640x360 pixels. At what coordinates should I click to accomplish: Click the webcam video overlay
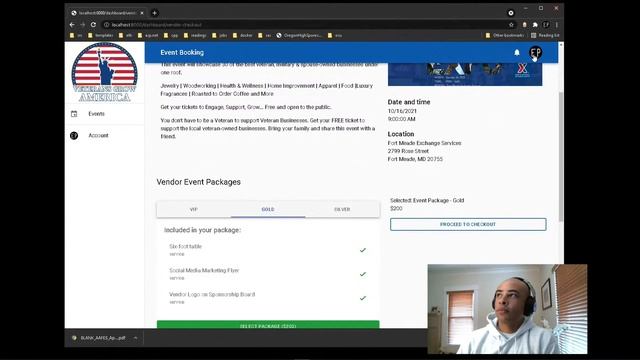pyautogui.click(x=507, y=309)
